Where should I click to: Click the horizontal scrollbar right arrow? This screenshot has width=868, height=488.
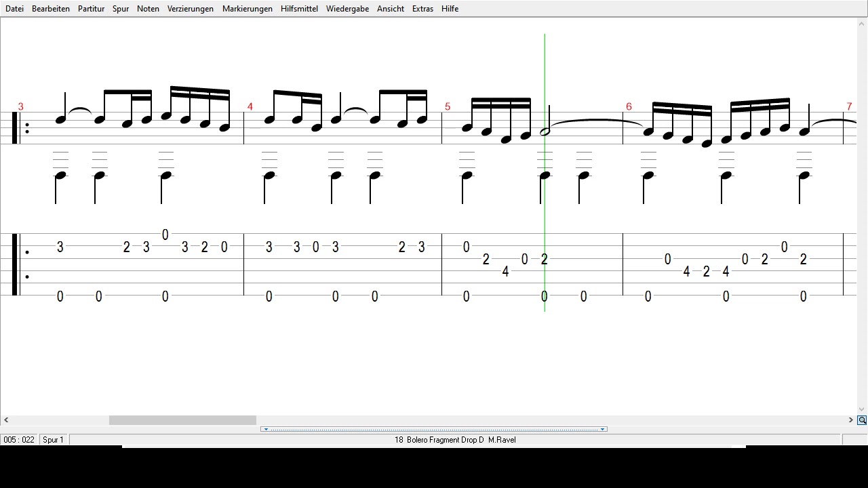point(851,420)
